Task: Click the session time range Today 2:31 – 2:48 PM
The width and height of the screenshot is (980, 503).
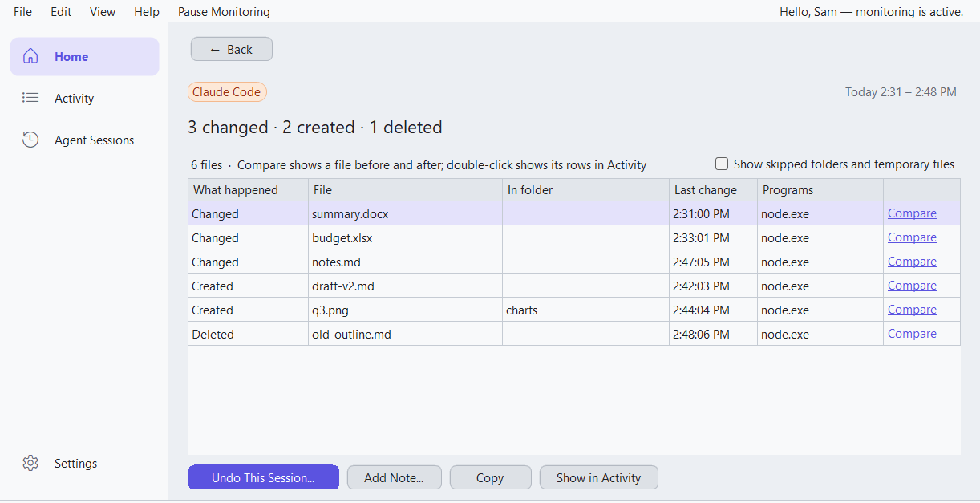Action: [901, 92]
